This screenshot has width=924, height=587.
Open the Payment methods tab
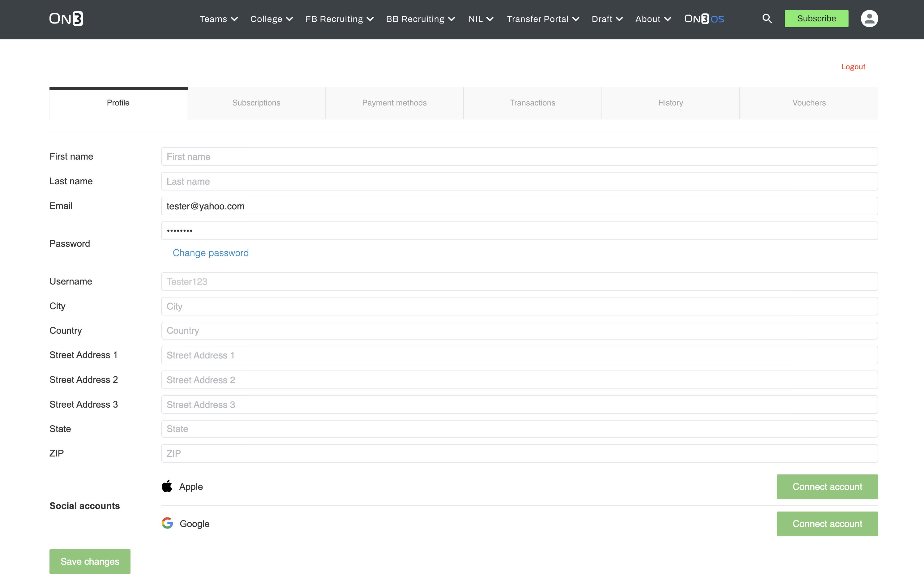click(x=394, y=103)
